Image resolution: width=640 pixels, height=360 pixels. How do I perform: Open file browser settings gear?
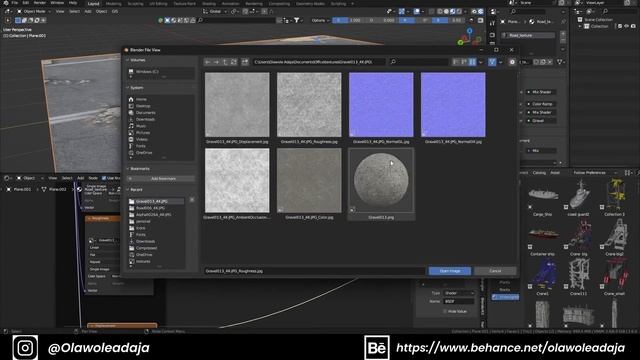pyautogui.click(x=512, y=62)
